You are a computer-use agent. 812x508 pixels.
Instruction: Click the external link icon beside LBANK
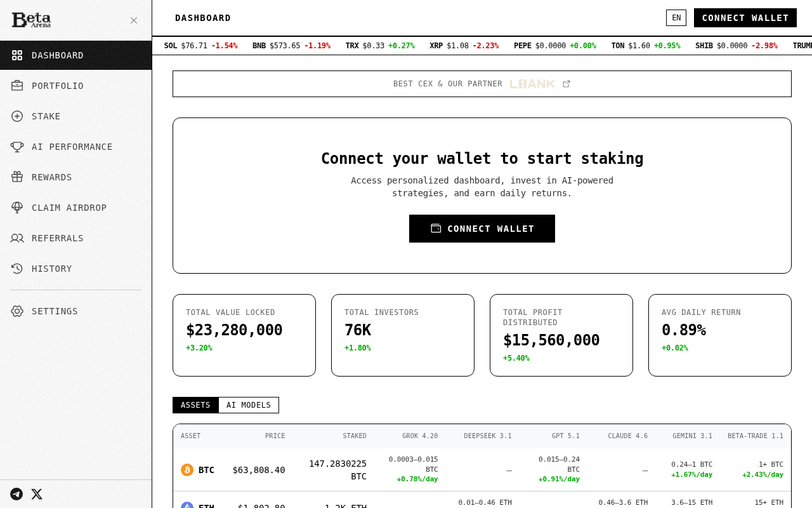pos(566,84)
